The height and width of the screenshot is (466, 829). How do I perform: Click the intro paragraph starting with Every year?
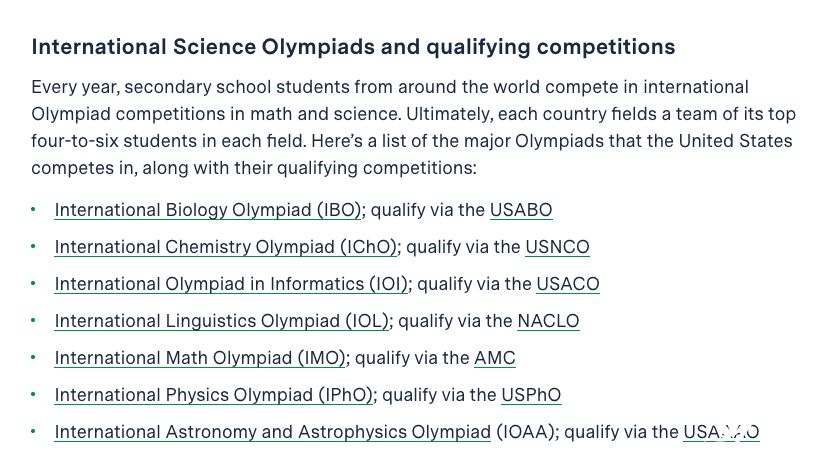[413, 127]
